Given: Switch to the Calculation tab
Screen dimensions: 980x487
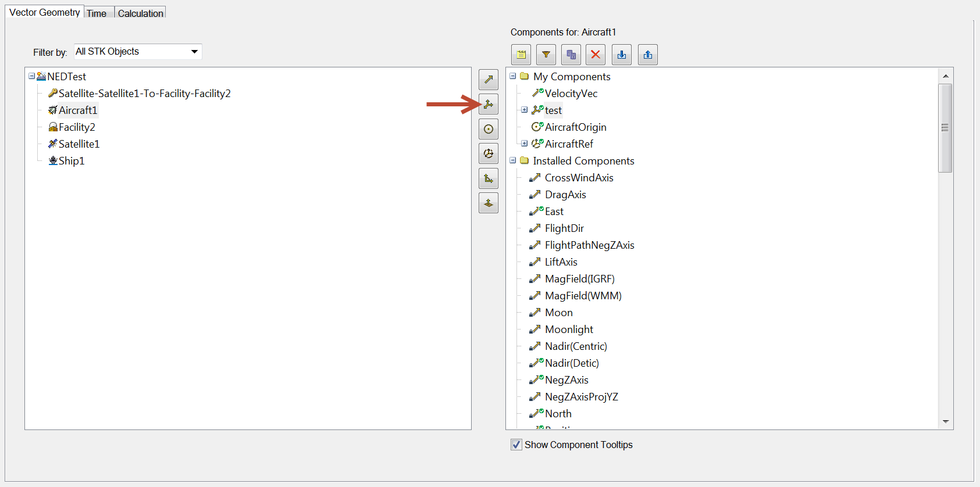Looking at the screenshot, I should click(141, 13).
